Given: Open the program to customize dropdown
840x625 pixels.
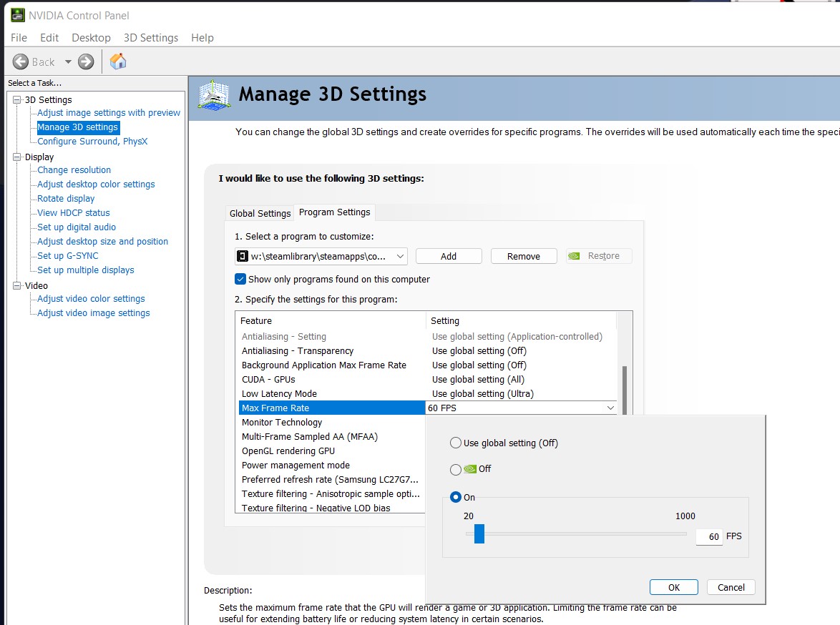Looking at the screenshot, I should 400,256.
